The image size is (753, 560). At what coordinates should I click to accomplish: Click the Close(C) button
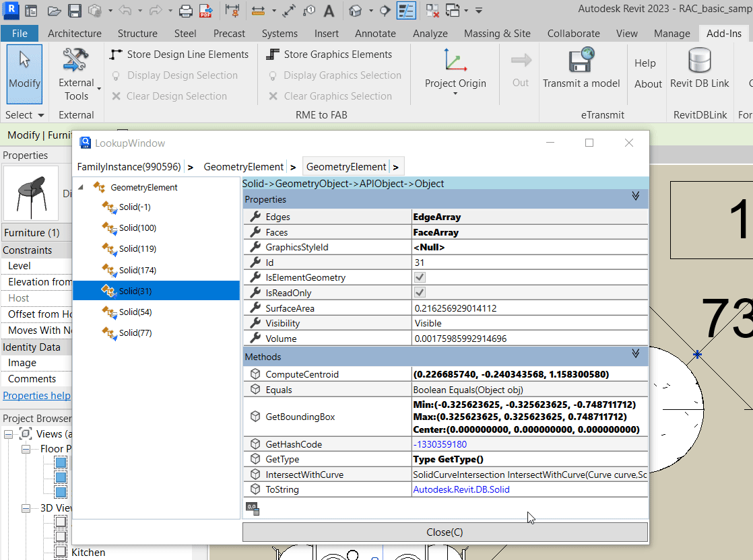[445, 532]
